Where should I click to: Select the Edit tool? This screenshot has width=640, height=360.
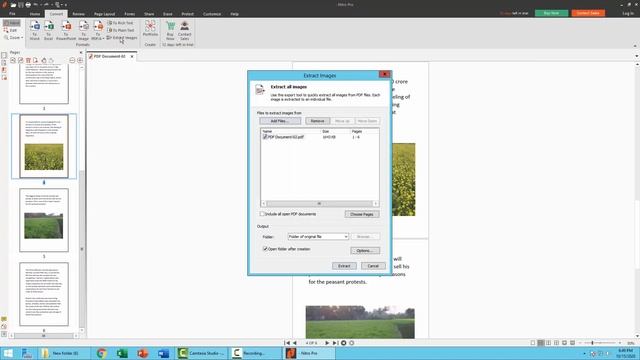click(x=11, y=30)
